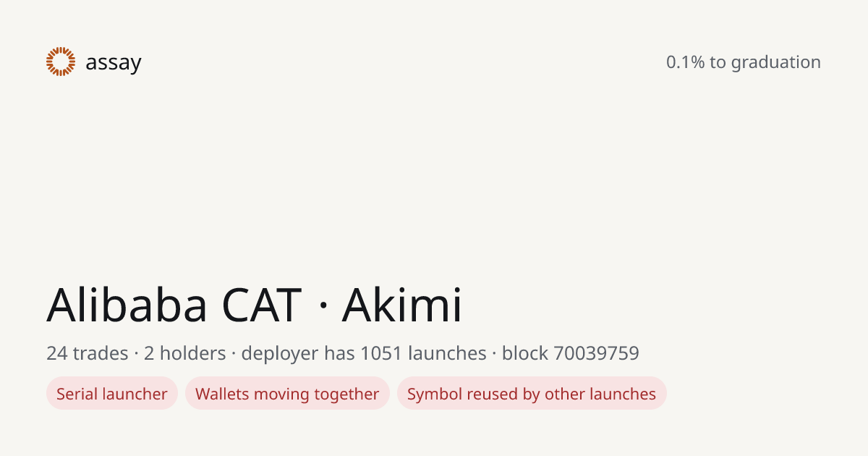Select the Alibaba CAT token name
868x456 pixels.
coord(174,305)
